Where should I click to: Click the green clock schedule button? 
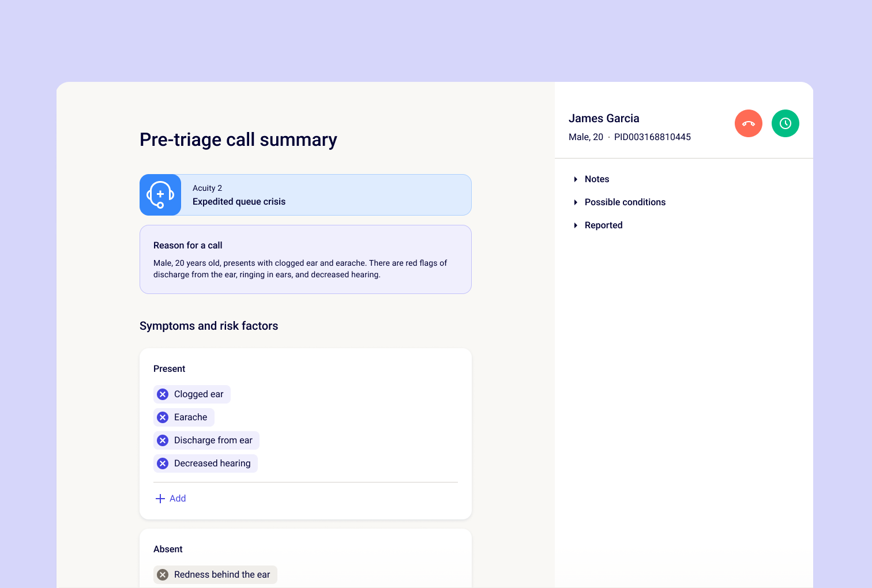(x=785, y=123)
